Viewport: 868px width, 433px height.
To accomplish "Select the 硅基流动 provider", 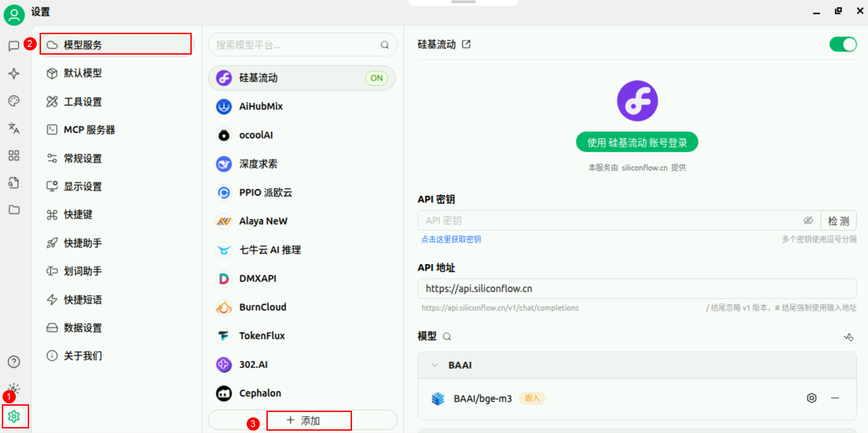I will coord(301,78).
